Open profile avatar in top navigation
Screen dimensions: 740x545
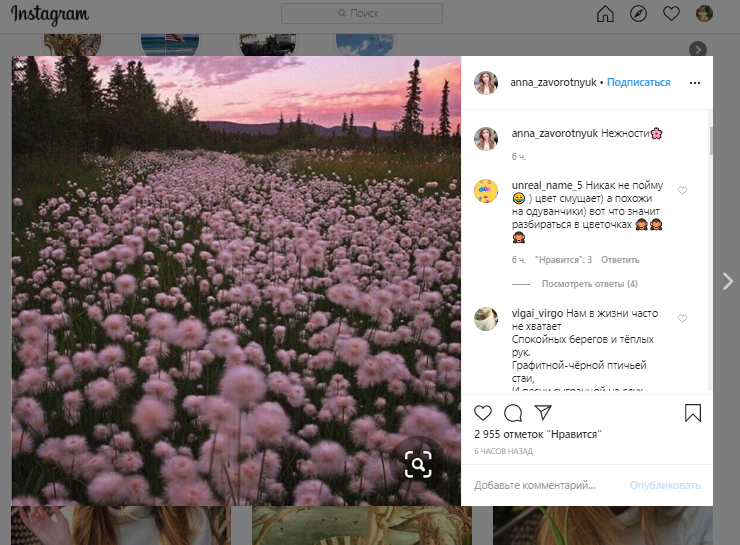[704, 14]
